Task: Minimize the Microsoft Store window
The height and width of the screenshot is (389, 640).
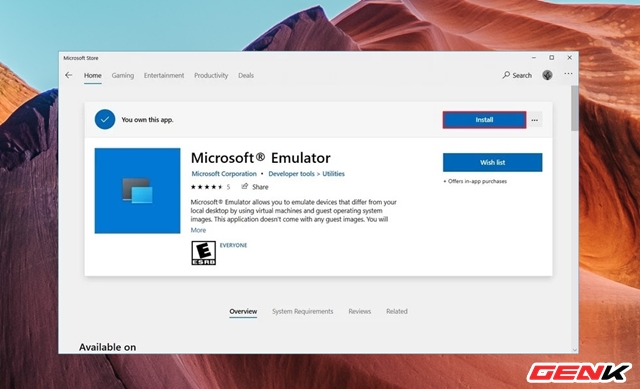Action: [534, 58]
